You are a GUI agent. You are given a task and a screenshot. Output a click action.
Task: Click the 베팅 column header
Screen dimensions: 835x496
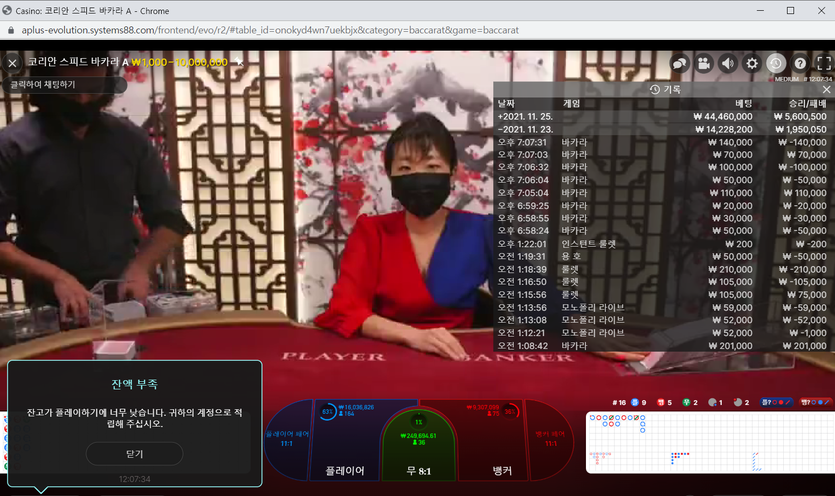click(743, 103)
